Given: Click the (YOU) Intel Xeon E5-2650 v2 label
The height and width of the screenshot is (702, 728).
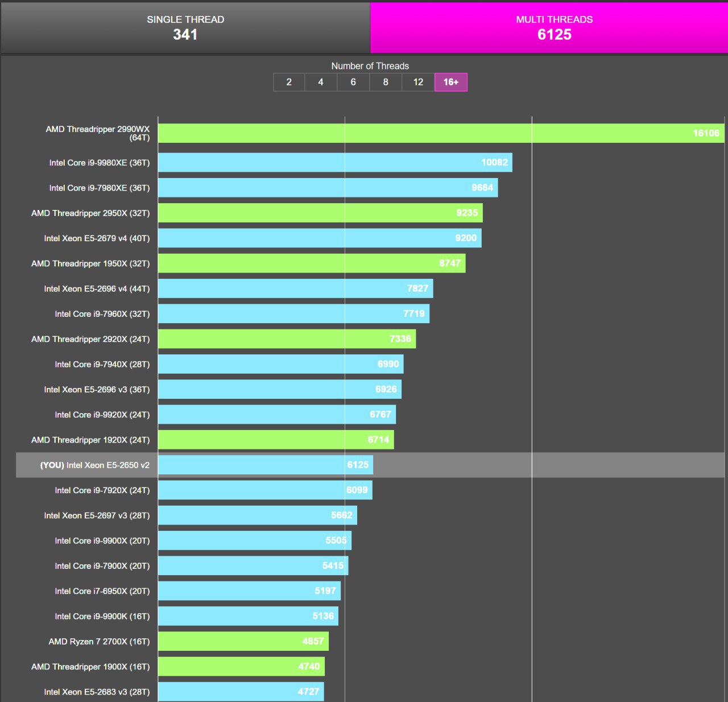Looking at the screenshot, I should [95, 465].
